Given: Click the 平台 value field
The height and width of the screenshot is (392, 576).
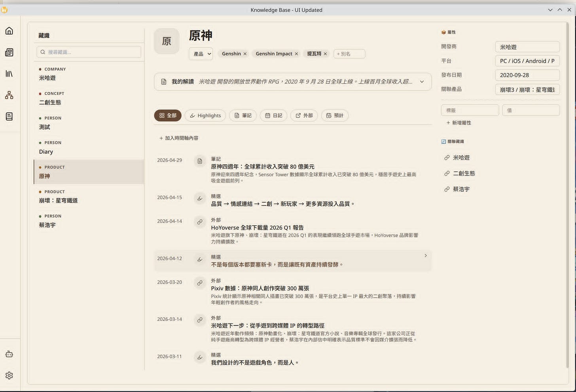Looking at the screenshot, I should click(x=527, y=61).
